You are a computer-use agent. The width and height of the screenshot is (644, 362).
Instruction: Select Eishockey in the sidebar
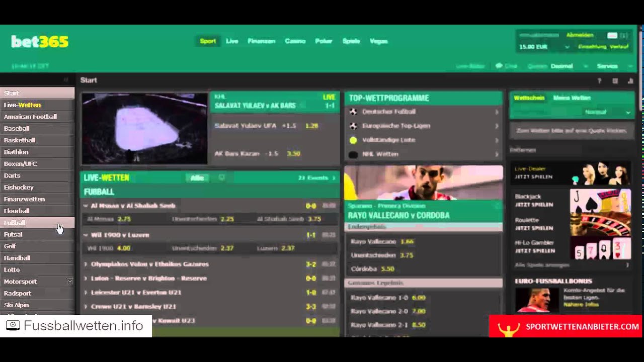tap(37, 187)
